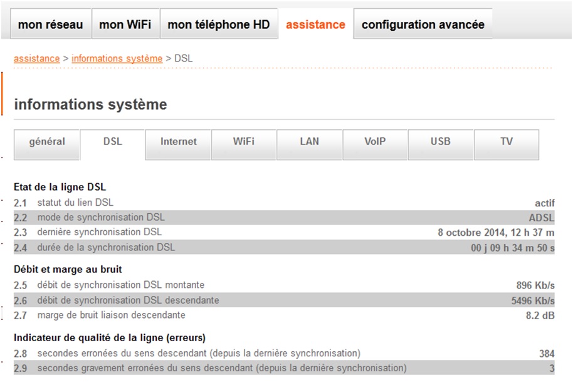573x392 pixels.
Task: Go to the 'configuration avancée' tab
Action: pos(423,24)
